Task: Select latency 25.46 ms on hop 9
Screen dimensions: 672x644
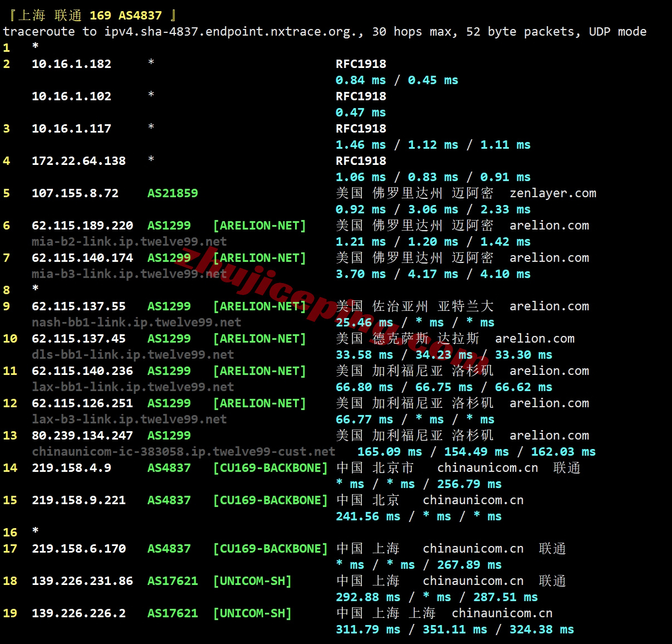Action: [365, 323]
